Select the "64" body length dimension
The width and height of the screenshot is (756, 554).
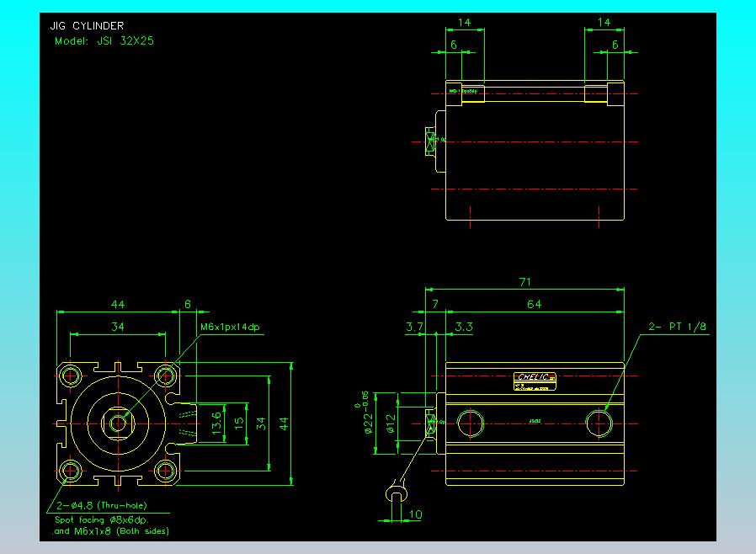[535, 304]
